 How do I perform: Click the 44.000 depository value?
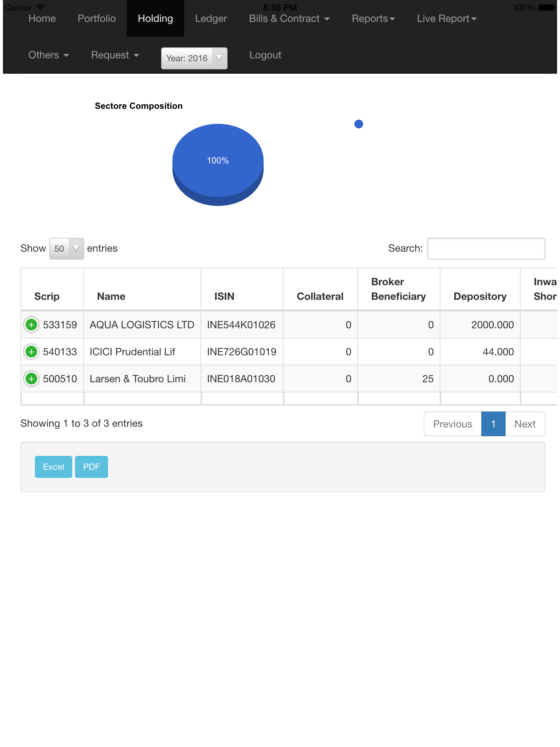coord(498,352)
